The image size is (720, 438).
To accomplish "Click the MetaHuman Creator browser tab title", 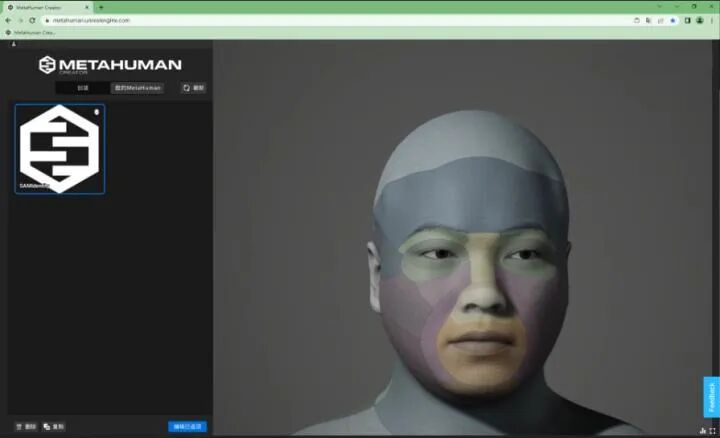I will (39, 7).
